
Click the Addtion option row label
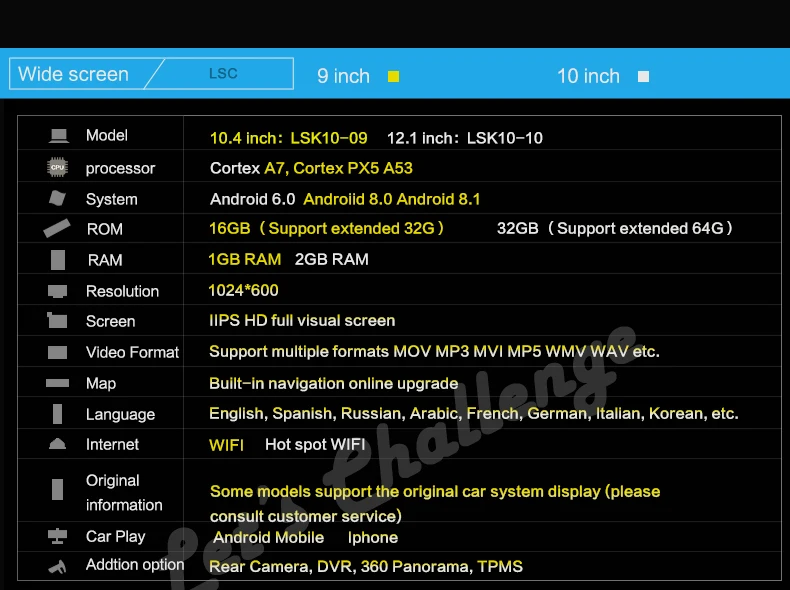click(x=135, y=565)
